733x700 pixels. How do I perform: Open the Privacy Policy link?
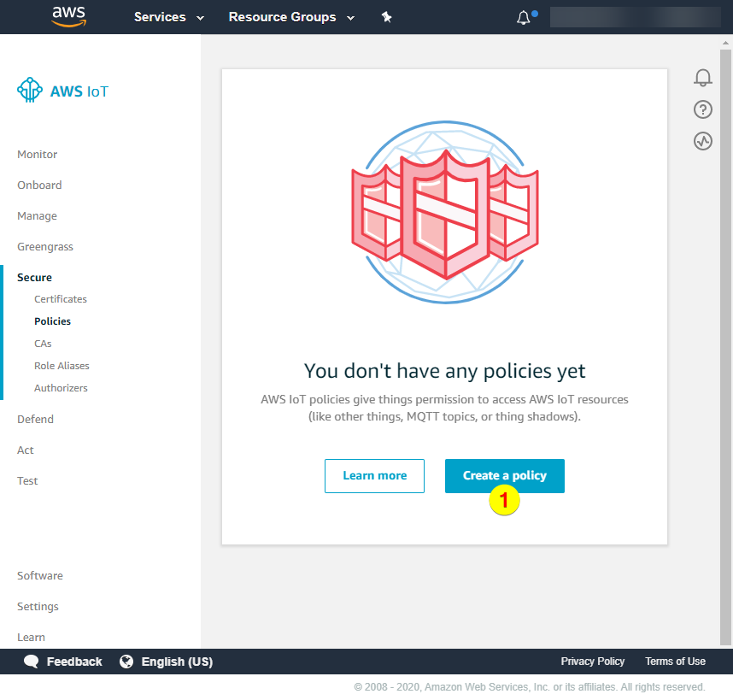[x=593, y=661]
